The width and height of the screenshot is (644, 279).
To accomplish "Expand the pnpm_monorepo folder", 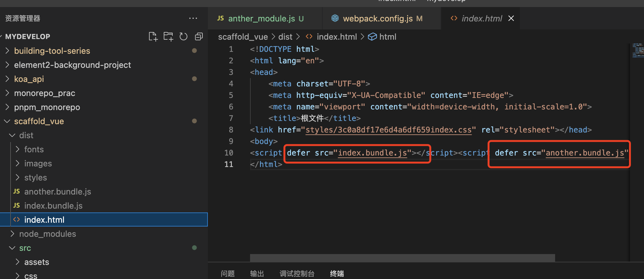I will [104, 107].
